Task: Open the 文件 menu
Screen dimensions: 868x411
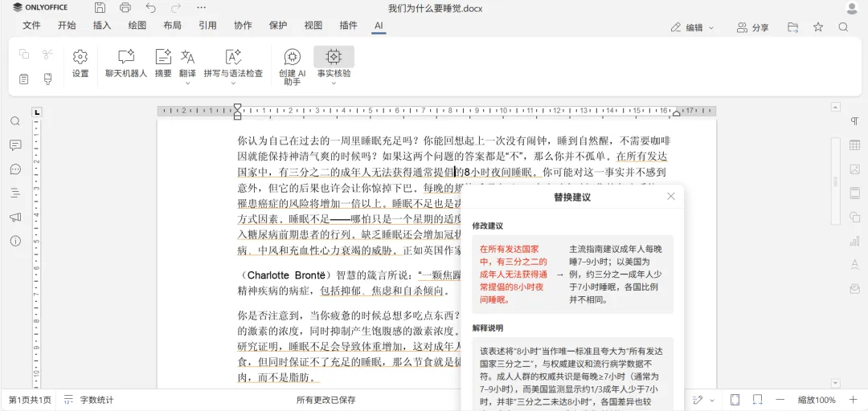Action: pyautogui.click(x=31, y=26)
